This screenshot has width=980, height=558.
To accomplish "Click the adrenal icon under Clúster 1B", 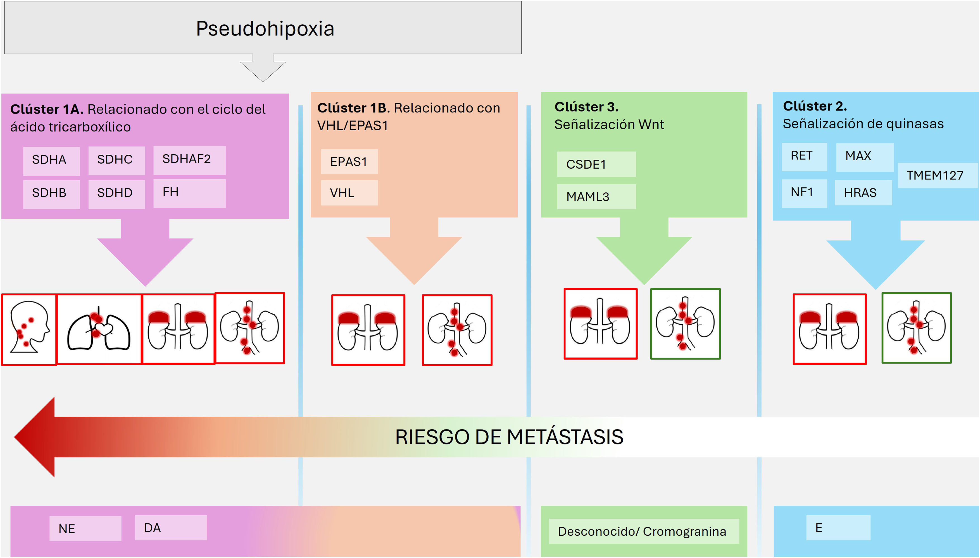I will coord(368,330).
